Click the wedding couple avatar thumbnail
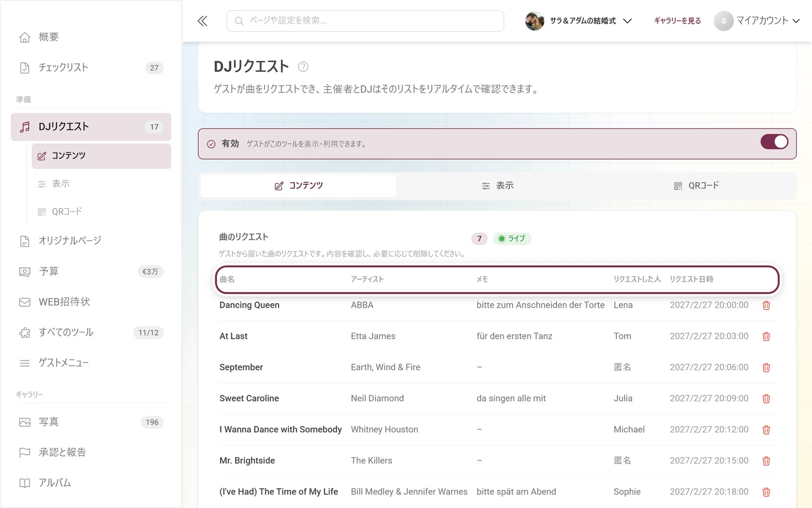This screenshot has width=812, height=508. (x=535, y=21)
